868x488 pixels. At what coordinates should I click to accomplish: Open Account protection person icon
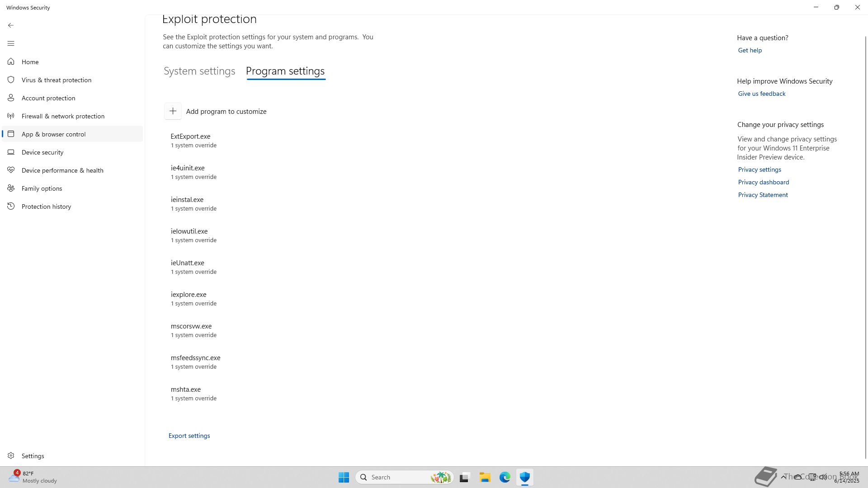11,98
